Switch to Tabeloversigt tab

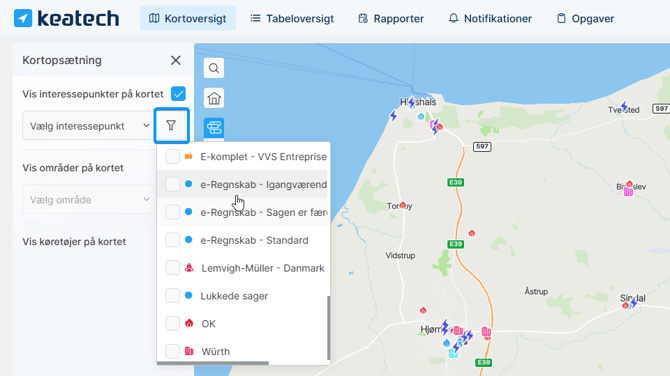[292, 18]
